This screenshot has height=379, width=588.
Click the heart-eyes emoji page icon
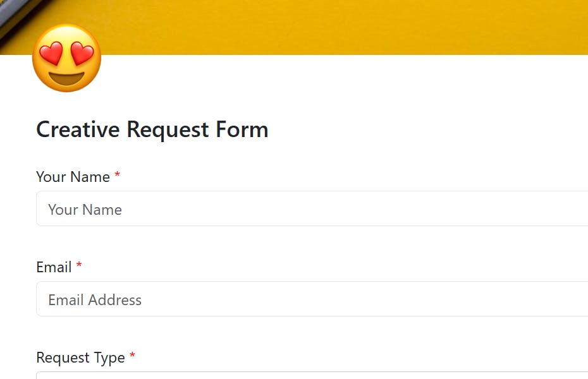(66, 58)
